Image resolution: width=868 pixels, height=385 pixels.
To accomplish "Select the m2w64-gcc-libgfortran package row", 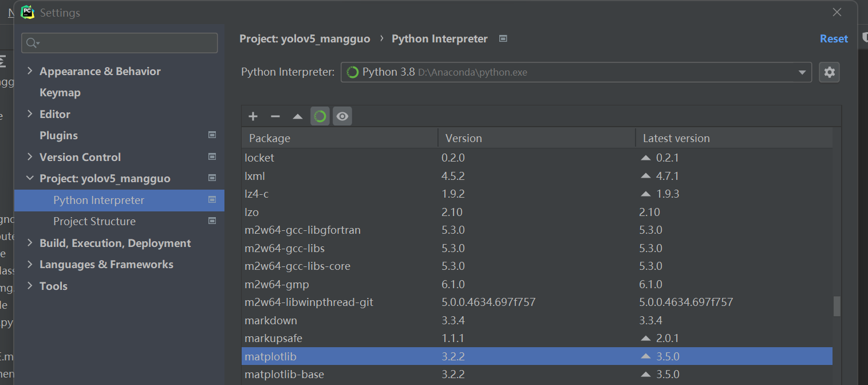I will (x=537, y=230).
